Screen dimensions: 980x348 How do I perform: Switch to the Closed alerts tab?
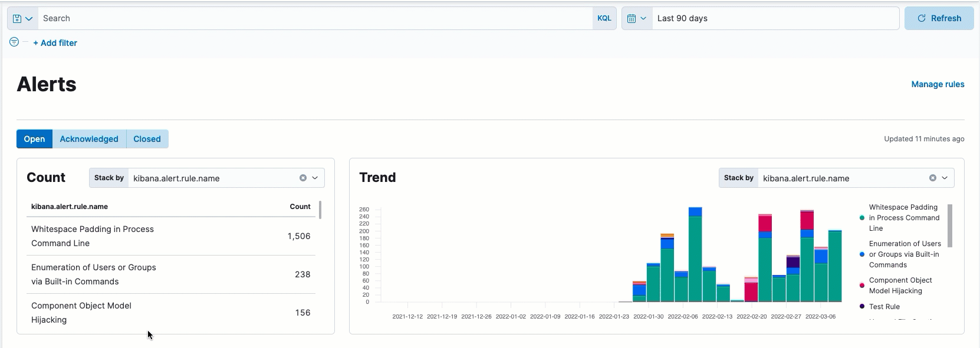pyautogui.click(x=147, y=139)
